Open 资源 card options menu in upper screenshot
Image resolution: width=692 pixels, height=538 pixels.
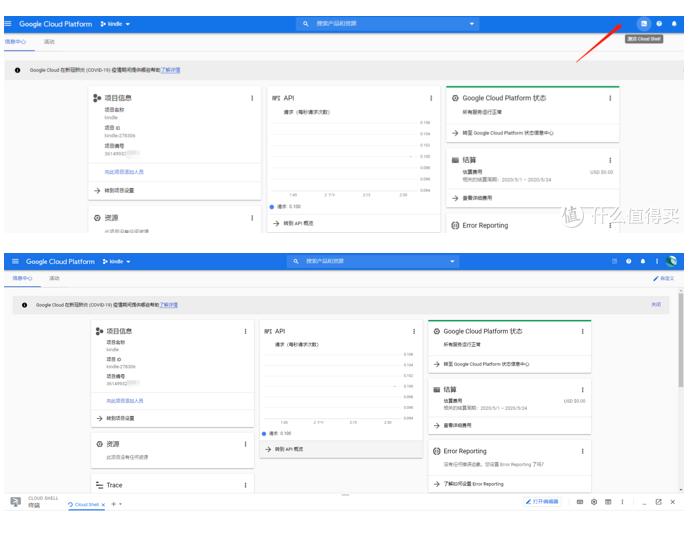click(252, 218)
